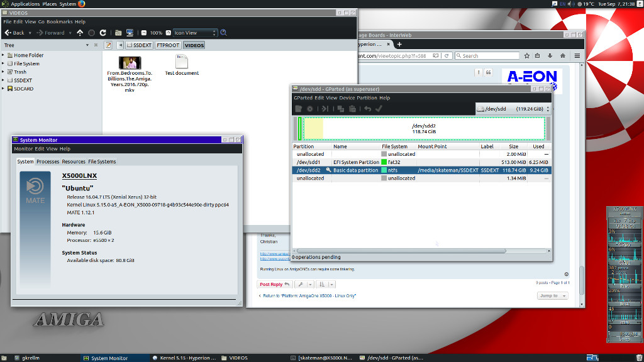Image resolution: width=644 pixels, height=362 pixels.
Task: Zoom out using the minus icon beside 100%
Action: [x=144, y=33]
